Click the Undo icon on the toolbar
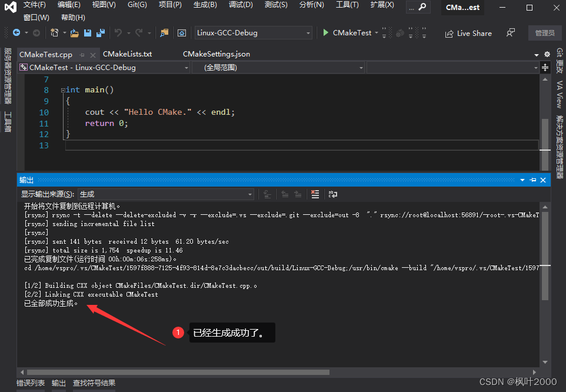Viewport: 566px width, 392px height. 118,34
